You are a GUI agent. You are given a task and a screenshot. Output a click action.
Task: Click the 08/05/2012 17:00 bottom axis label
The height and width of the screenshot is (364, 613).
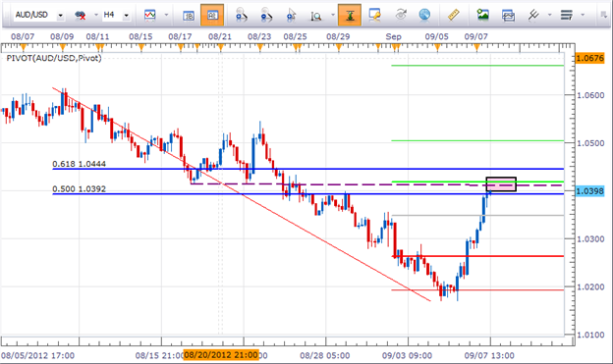pos(37,356)
